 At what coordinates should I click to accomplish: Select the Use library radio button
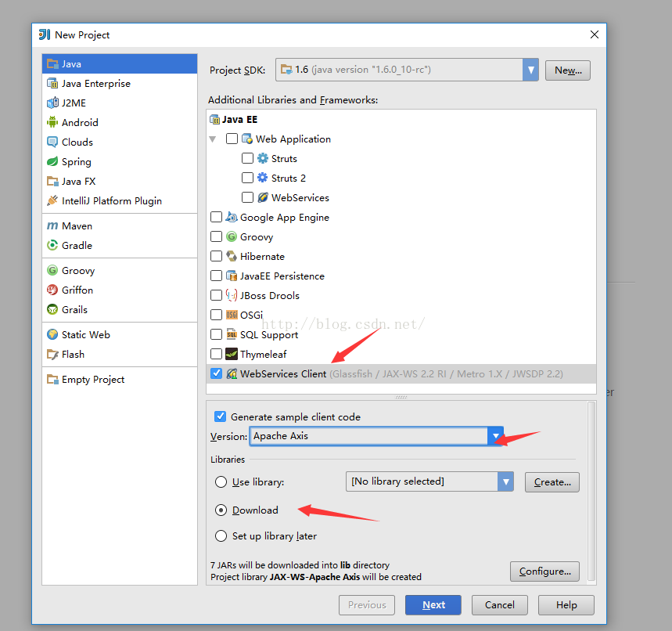221,482
